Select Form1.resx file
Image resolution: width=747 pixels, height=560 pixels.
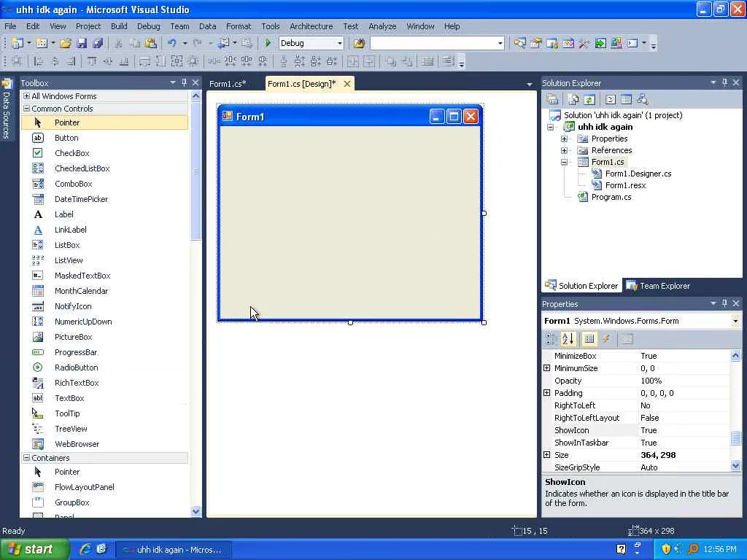click(625, 185)
